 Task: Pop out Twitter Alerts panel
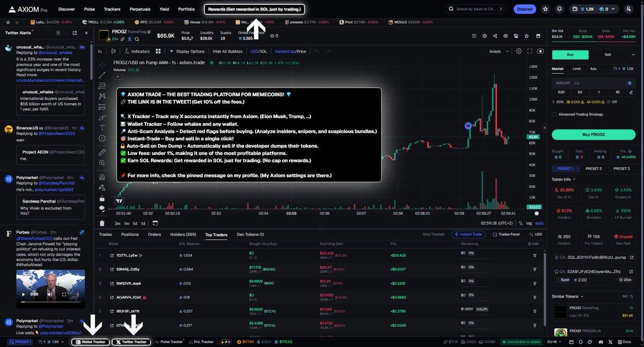pos(74,33)
